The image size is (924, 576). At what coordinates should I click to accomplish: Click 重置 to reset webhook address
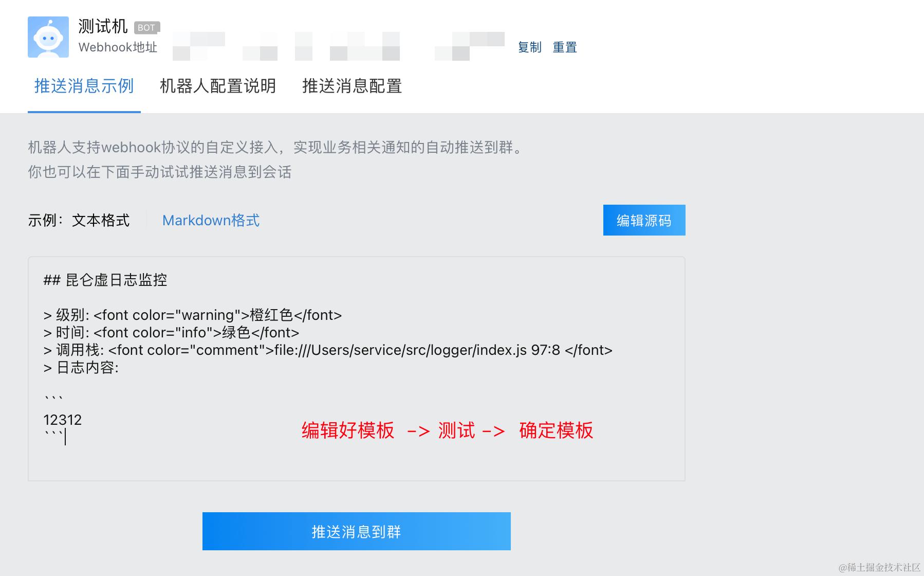coord(565,47)
